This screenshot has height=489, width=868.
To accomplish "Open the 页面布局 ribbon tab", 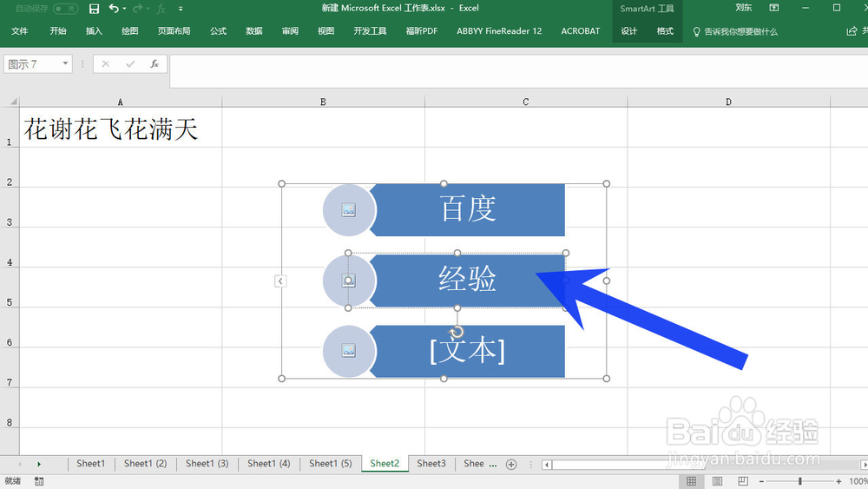I will (x=174, y=31).
